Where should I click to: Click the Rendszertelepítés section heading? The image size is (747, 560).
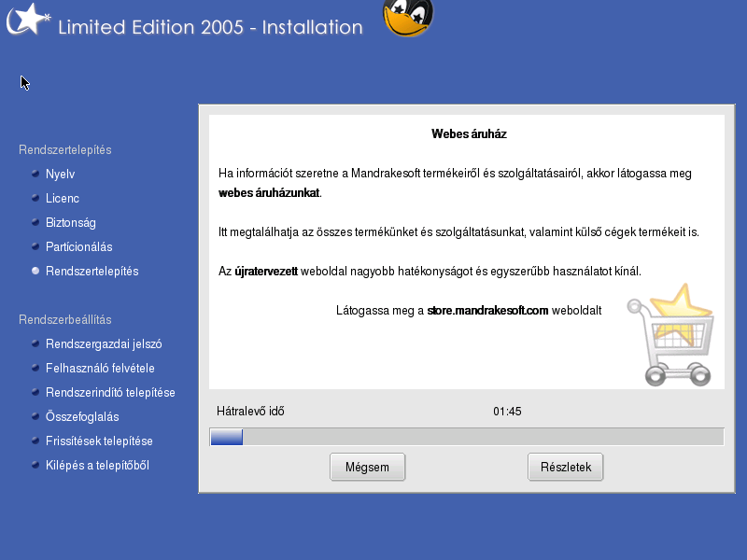click(65, 149)
